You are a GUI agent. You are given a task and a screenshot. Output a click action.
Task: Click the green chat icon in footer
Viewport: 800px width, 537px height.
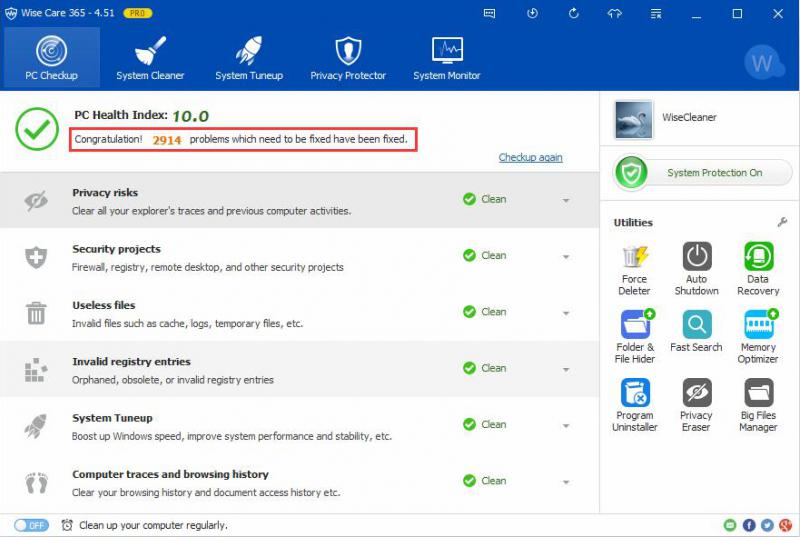tap(730, 525)
